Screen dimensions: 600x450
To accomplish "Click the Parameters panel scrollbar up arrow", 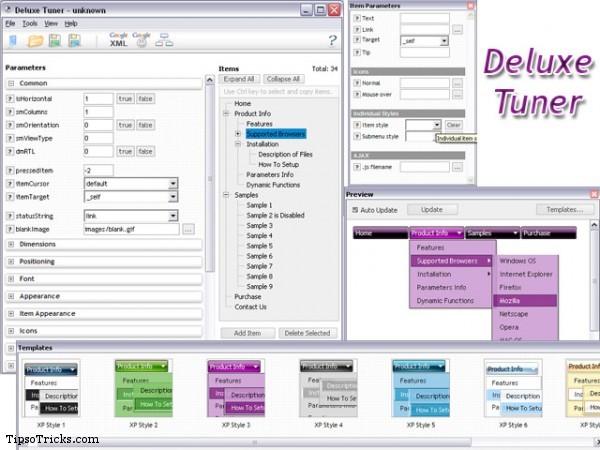I will coord(210,80).
